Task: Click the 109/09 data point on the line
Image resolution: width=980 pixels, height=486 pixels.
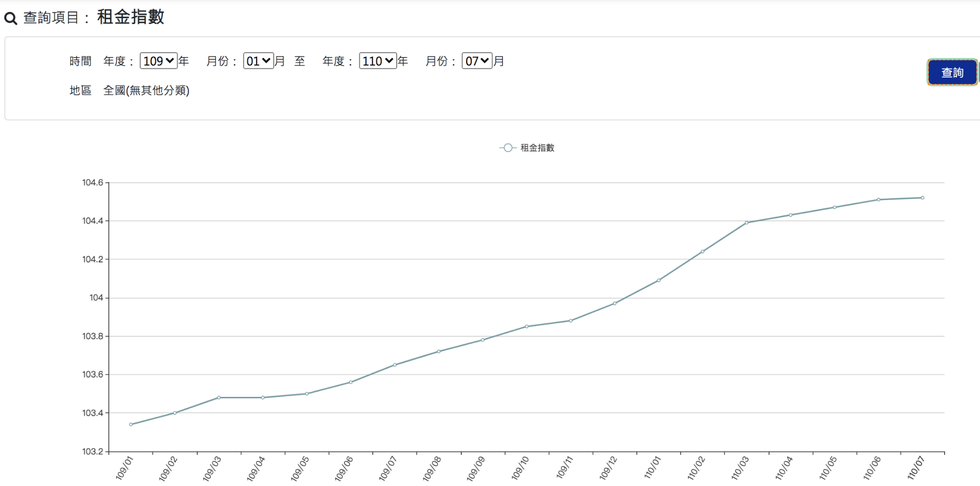Action: click(x=483, y=340)
